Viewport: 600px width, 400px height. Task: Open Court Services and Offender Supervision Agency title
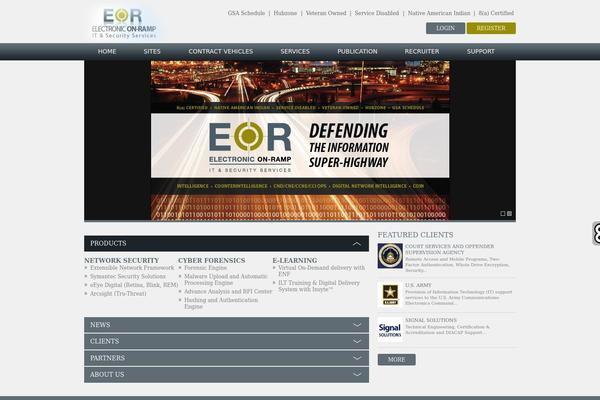click(450, 249)
